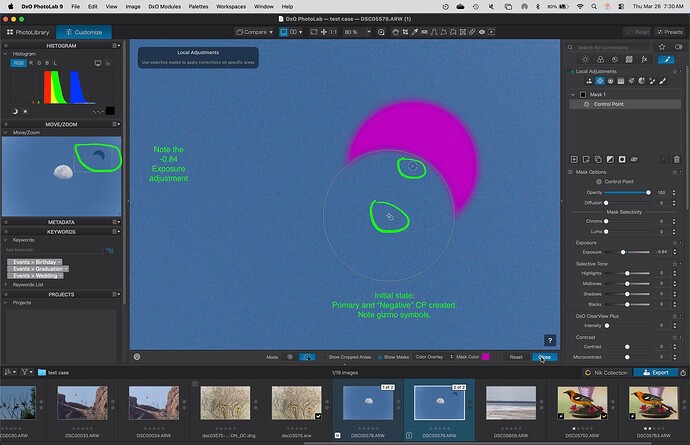Select the Auto Mask brush tool
Screen dimensions: 690x445
point(652,81)
